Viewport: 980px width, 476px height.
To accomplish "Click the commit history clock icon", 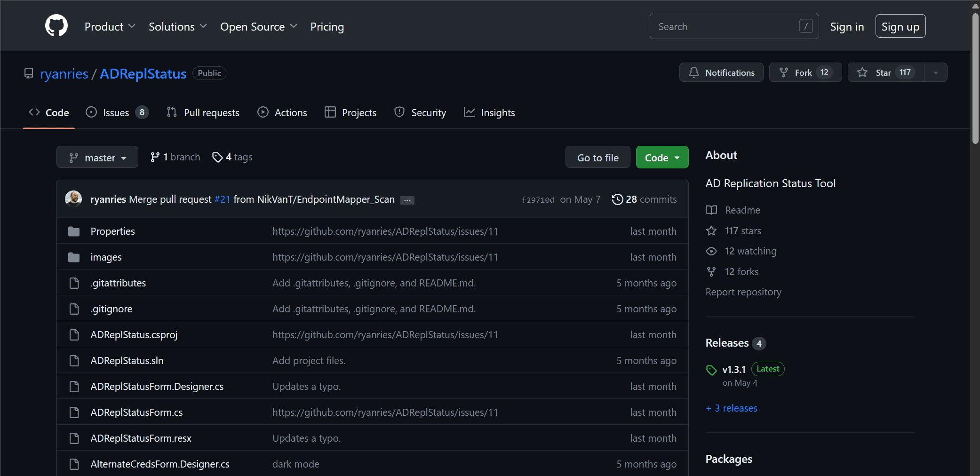I will (x=617, y=199).
